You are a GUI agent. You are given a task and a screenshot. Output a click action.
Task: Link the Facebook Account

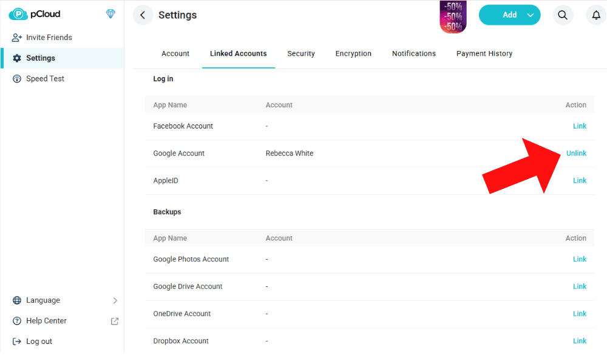[x=580, y=126]
